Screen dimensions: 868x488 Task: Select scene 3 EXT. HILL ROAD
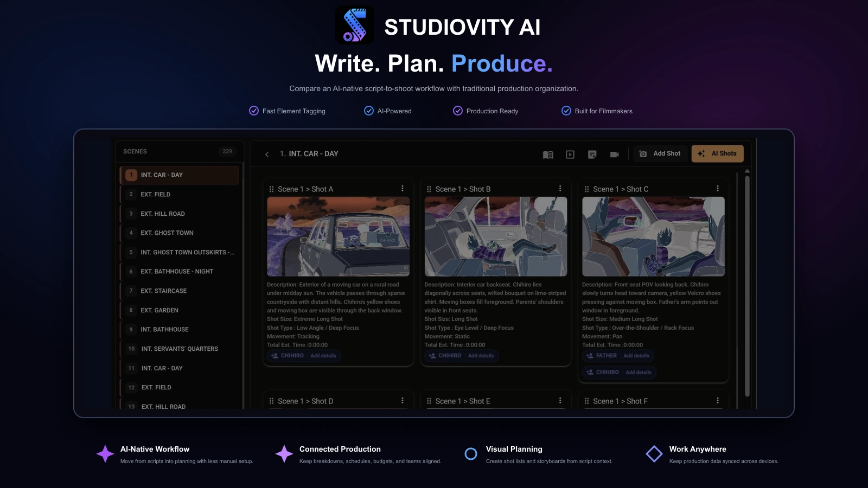179,214
